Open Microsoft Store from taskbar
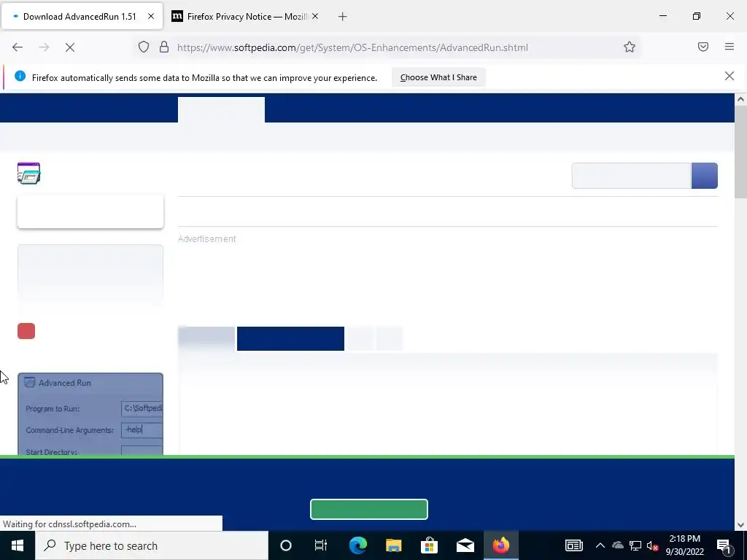Image resolution: width=747 pixels, height=560 pixels. point(429,545)
